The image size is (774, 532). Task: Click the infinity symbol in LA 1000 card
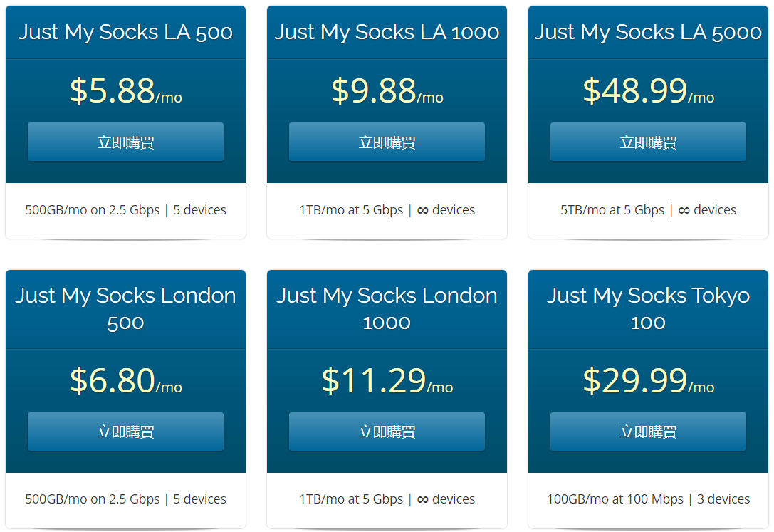click(423, 210)
